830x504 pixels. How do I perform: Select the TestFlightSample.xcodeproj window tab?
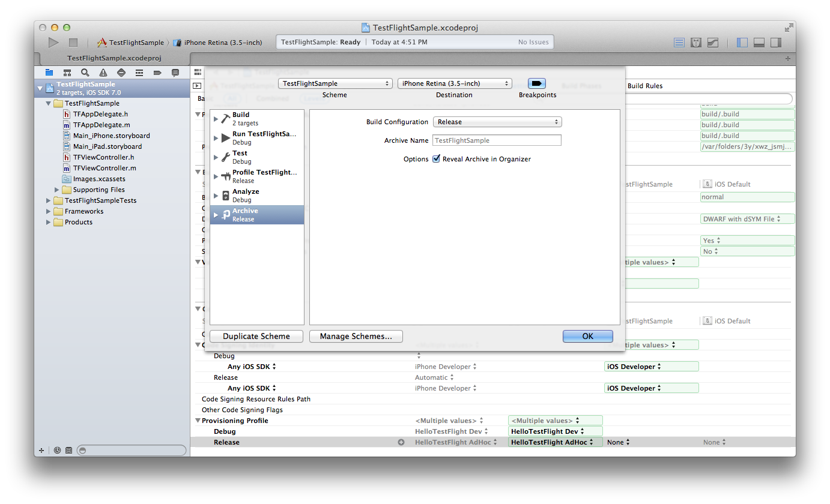(x=114, y=58)
